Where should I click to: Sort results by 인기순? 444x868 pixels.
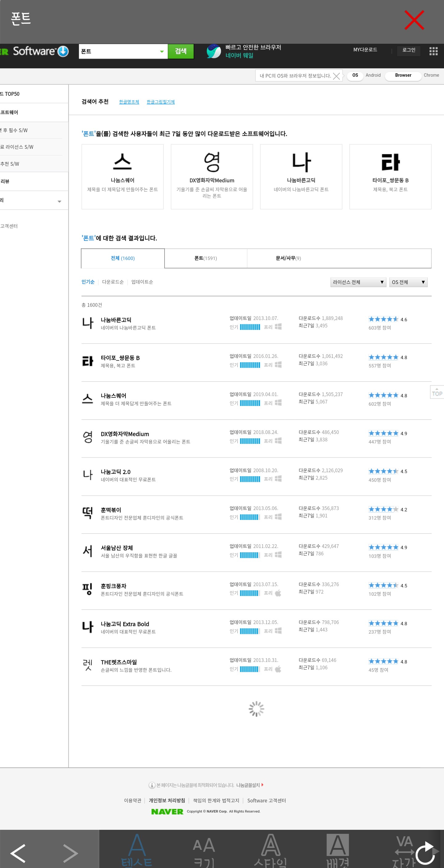point(88,282)
